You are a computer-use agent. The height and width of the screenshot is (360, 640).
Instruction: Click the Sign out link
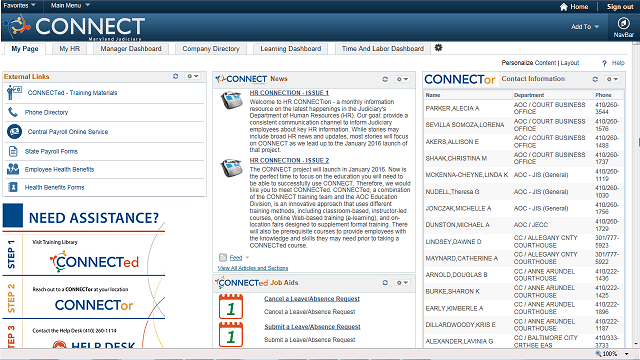[x=620, y=7]
